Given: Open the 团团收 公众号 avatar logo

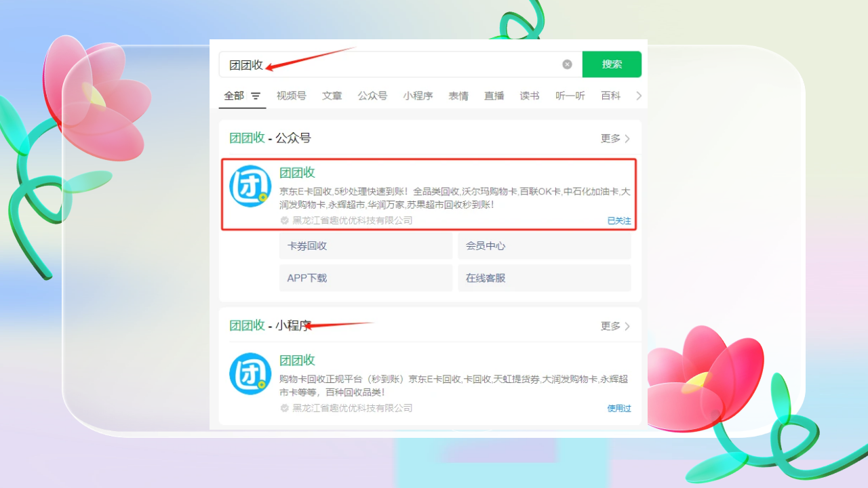Looking at the screenshot, I should tap(250, 186).
